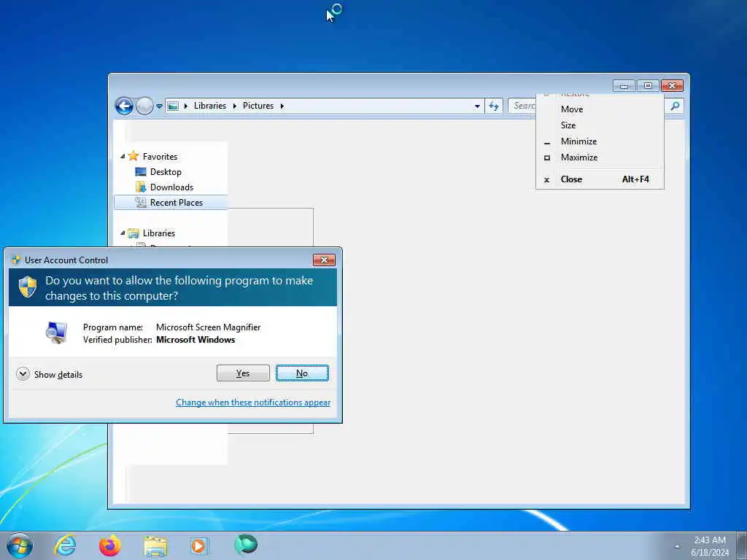The height and width of the screenshot is (560, 747).
Task: Click No in User Account Control
Action: tap(302, 373)
